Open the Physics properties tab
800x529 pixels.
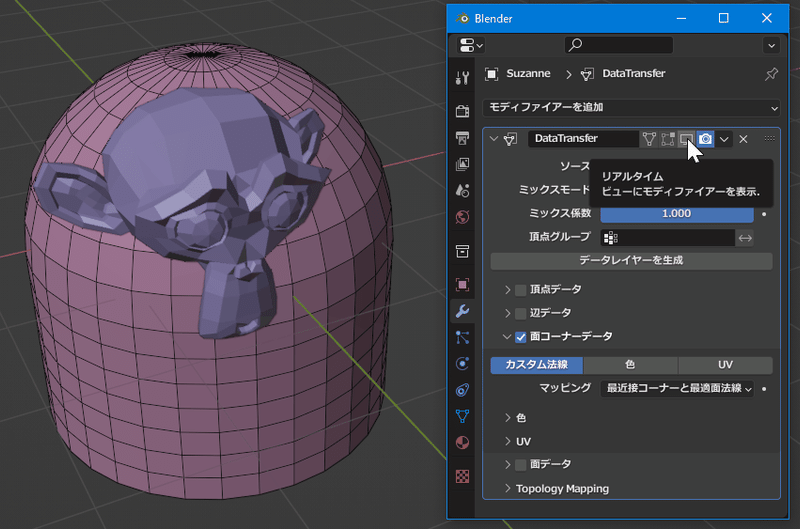tap(462, 364)
